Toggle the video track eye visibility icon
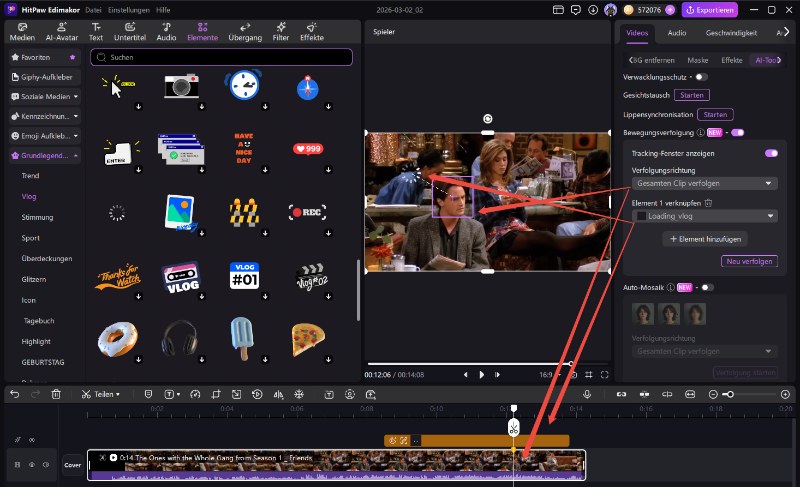The image size is (800, 487). tap(32, 465)
